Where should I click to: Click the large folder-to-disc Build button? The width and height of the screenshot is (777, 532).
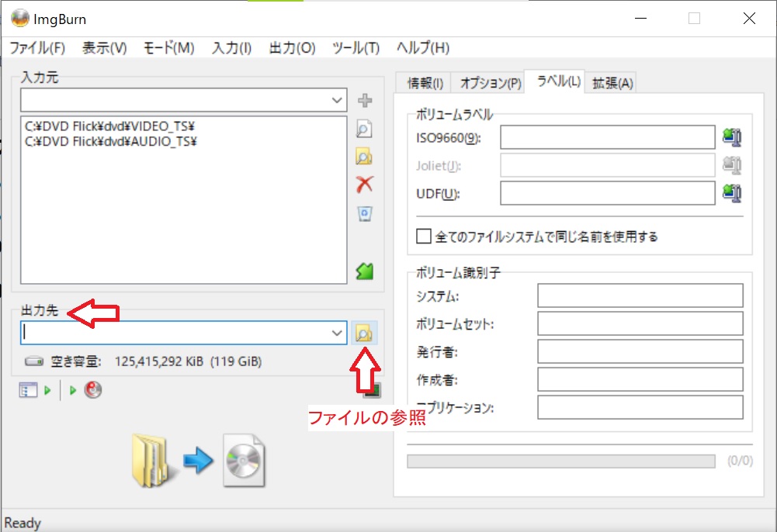tap(198, 460)
